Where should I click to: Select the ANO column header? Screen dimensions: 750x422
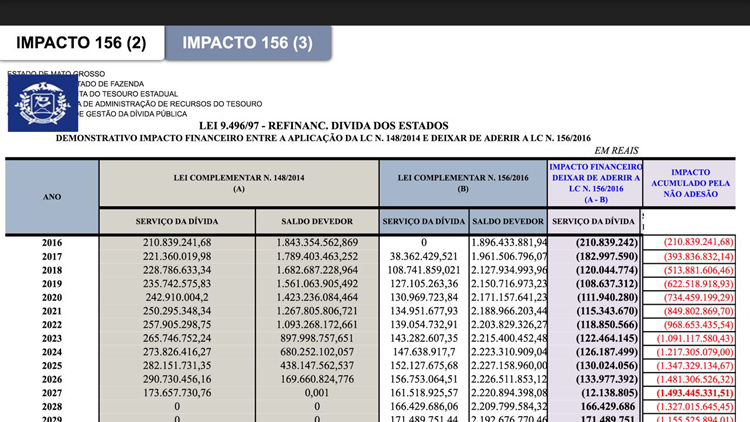pyautogui.click(x=52, y=196)
